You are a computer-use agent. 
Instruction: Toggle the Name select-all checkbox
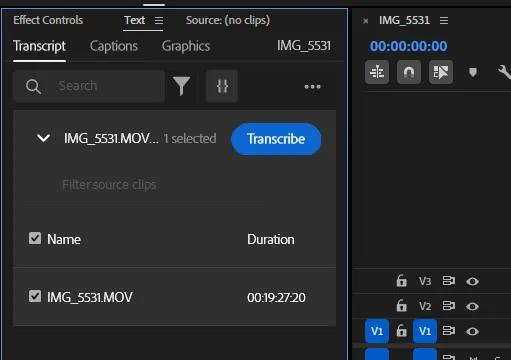[35, 238]
